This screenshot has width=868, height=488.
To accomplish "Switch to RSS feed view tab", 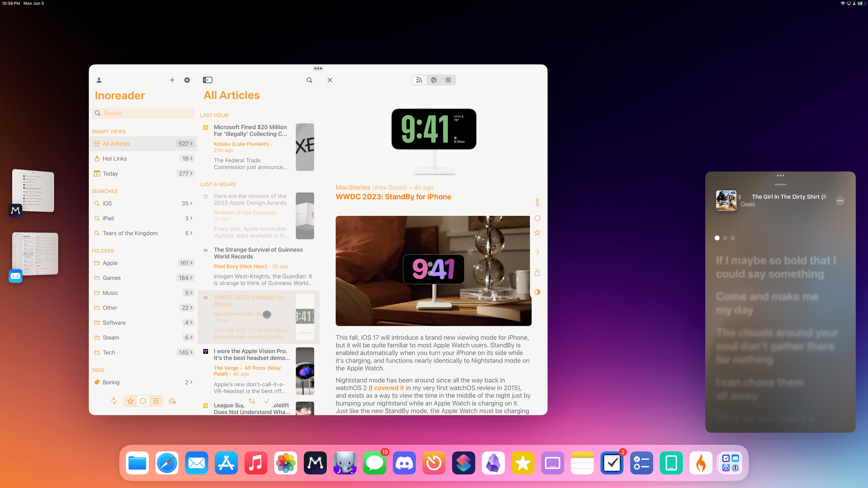I will tap(419, 80).
